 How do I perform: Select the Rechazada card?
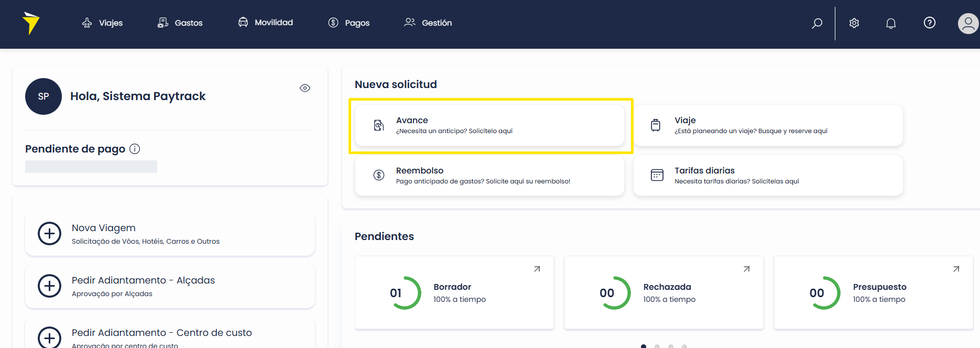[664, 292]
